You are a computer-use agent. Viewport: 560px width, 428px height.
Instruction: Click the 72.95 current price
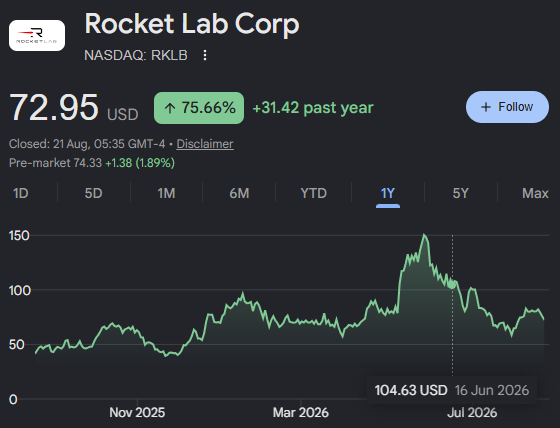tap(54, 107)
